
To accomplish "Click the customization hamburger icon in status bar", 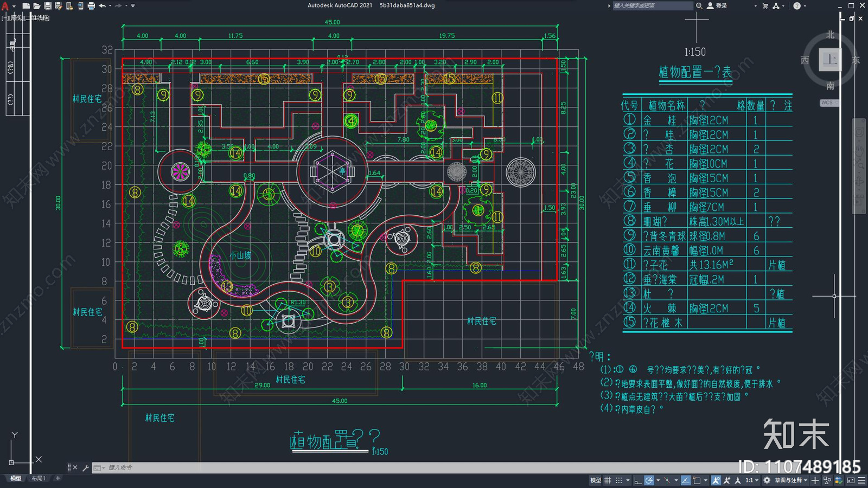I will coord(861,480).
